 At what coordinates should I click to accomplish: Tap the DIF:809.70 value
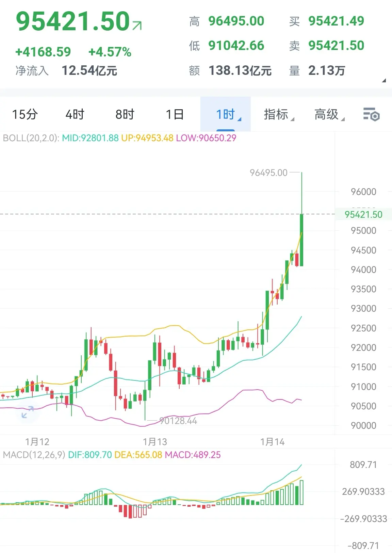(x=90, y=455)
